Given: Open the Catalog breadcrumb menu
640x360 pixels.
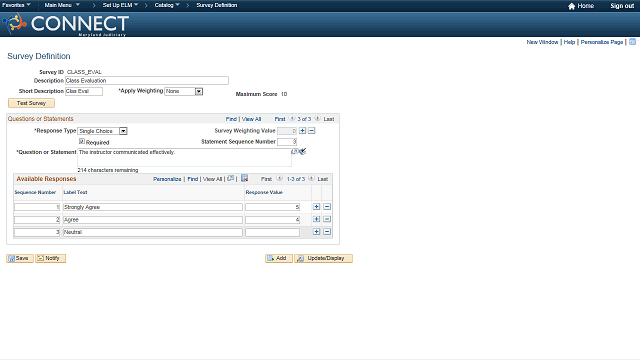Looking at the screenshot, I should point(167,5).
